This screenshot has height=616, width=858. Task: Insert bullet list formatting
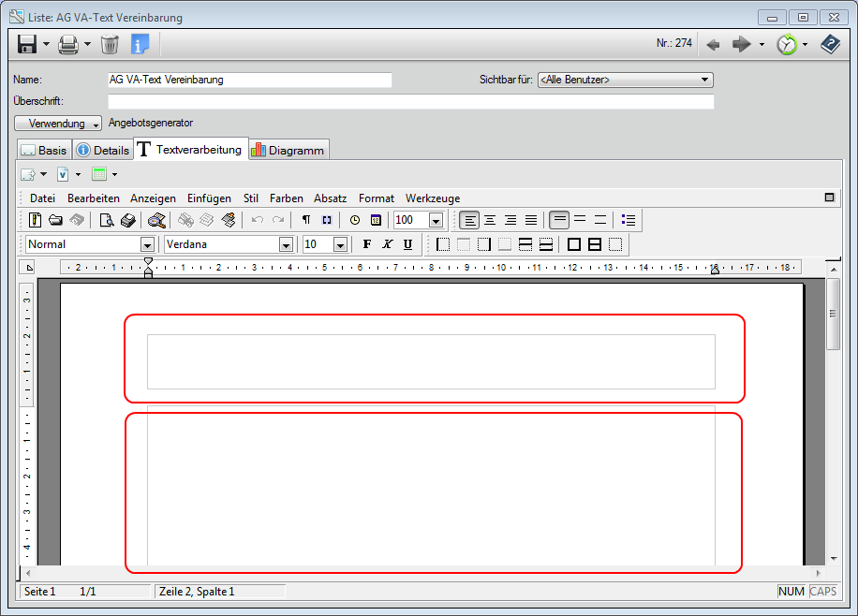pos(629,220)
